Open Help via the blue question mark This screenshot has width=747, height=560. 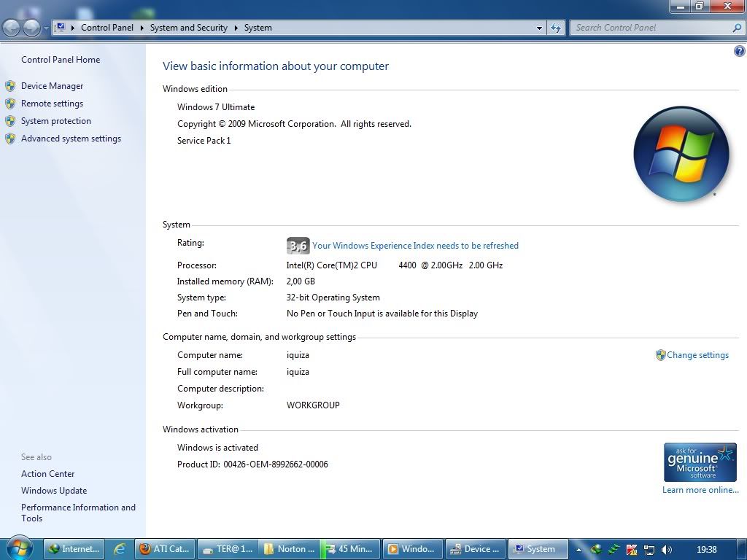740,51
